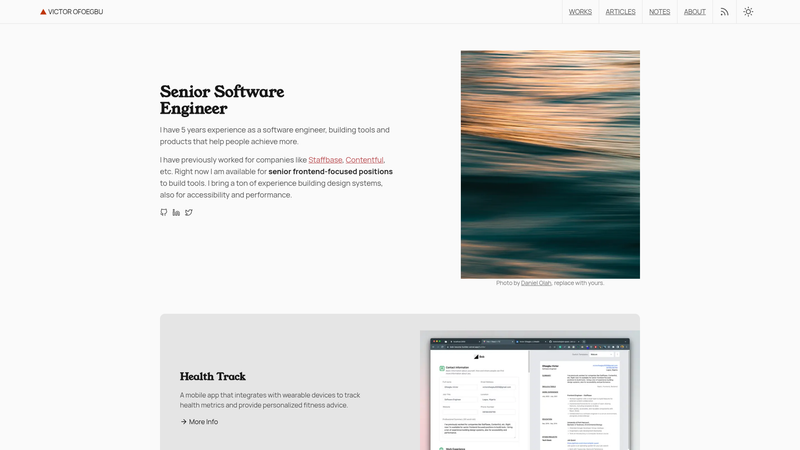Follow the Daniel Olah photo credit link
Screen dimensions: 800x450
[536, 283]
